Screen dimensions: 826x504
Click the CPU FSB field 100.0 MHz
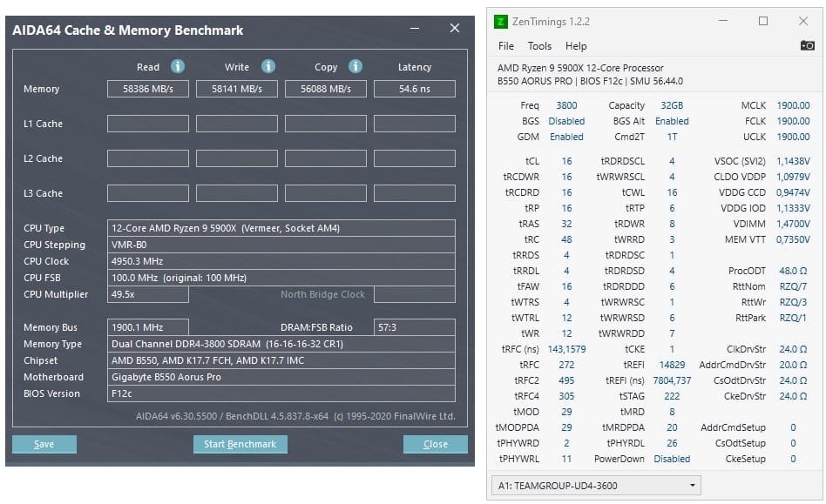281,278
